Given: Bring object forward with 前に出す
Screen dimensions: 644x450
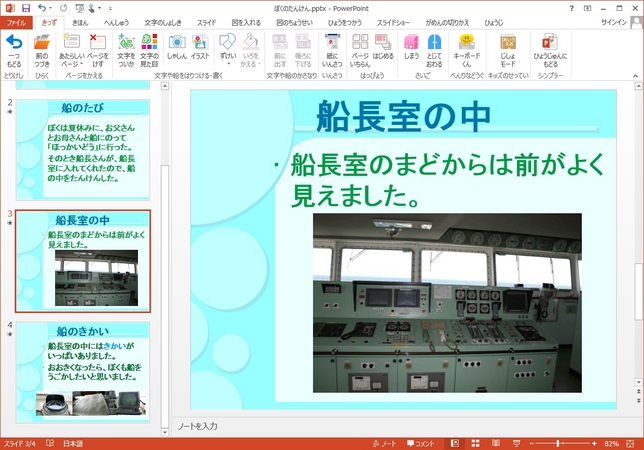Looking at the screenshot, I should pos(280,51).
